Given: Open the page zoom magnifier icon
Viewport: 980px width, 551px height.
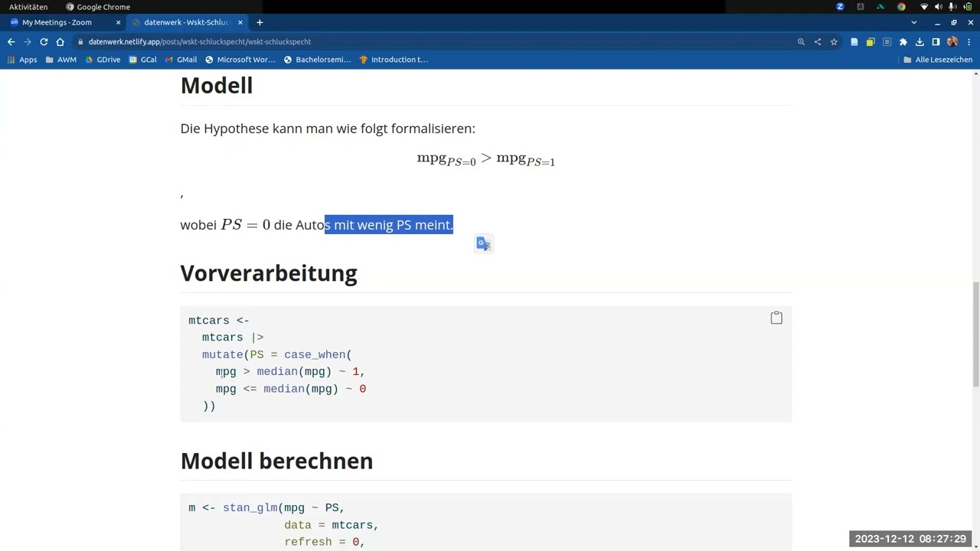Looking at the screenshot, I should pos(801,42).
